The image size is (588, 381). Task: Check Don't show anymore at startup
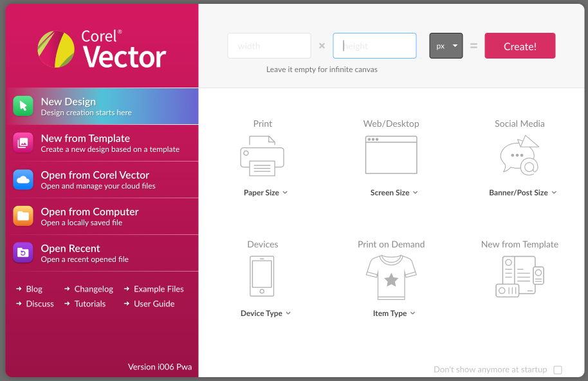(x=557, y=369)
